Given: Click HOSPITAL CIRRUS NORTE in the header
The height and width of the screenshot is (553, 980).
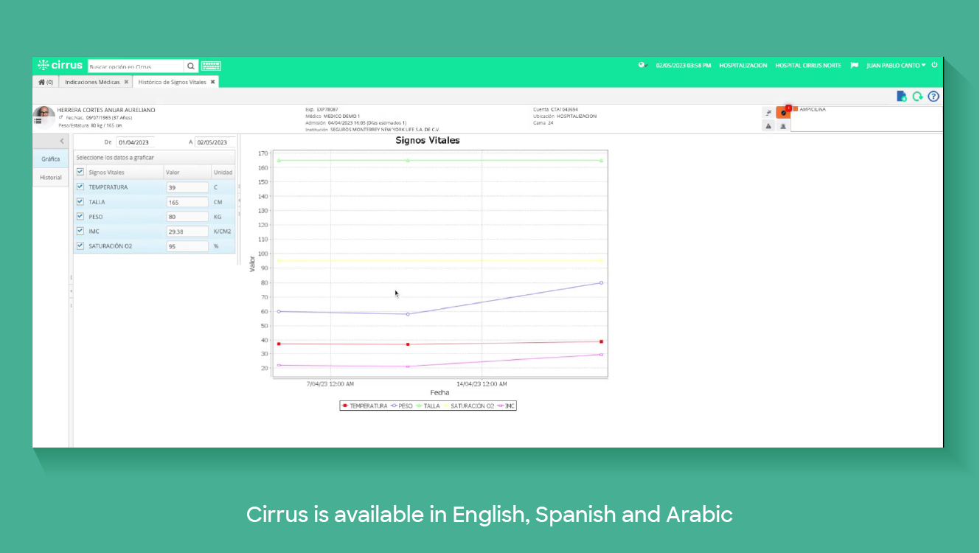Looking at the screenshot, I should click(x=808, y=65).
